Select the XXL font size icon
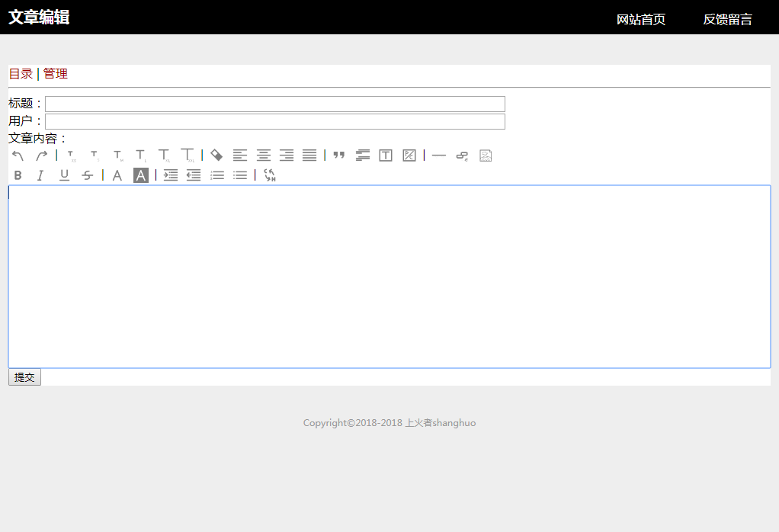 [x=187, y=155]
